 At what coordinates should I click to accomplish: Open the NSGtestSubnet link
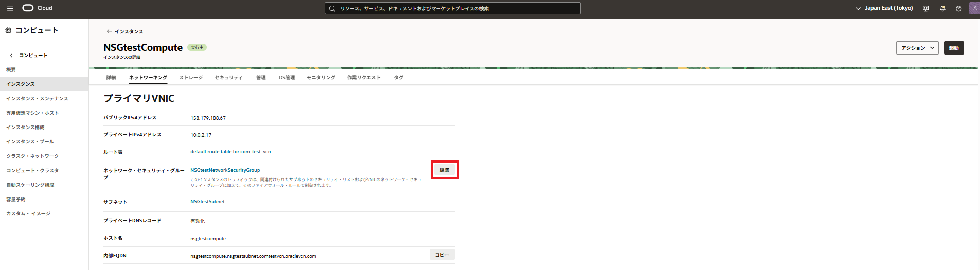207,202
